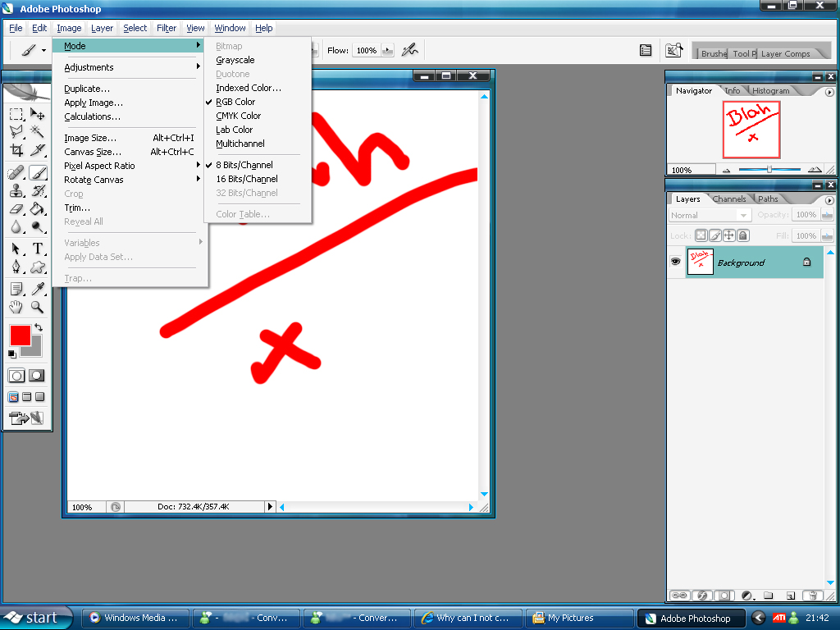
Task: Select the Dodge tool
Action: 37,227
